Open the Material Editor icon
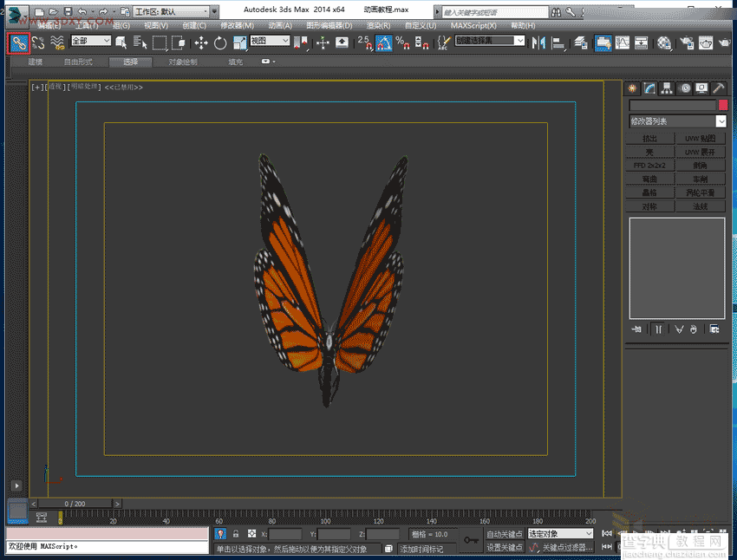 pos(663,43)
